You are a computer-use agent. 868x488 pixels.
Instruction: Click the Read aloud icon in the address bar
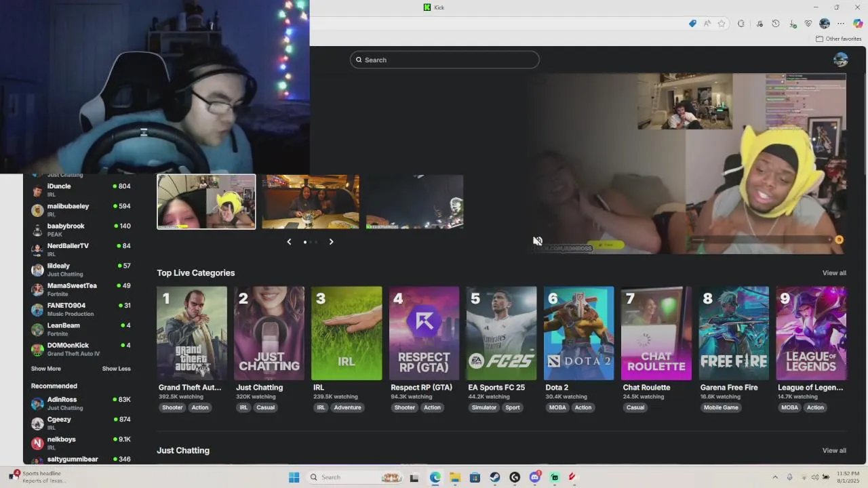707,23
